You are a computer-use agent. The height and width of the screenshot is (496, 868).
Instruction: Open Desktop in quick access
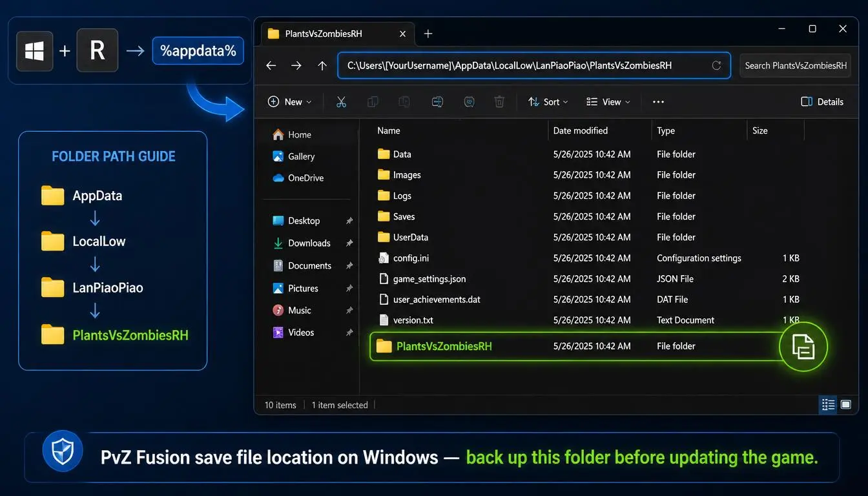(x=296, y=221)
